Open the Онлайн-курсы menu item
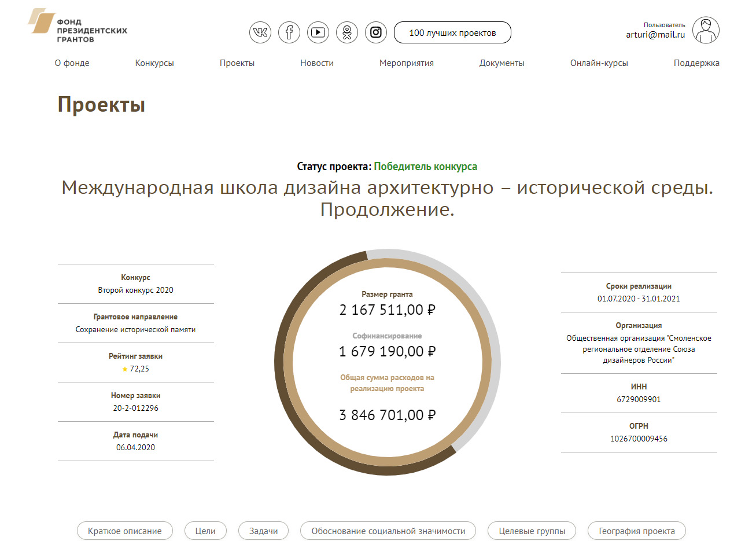 tap(599, 63)
